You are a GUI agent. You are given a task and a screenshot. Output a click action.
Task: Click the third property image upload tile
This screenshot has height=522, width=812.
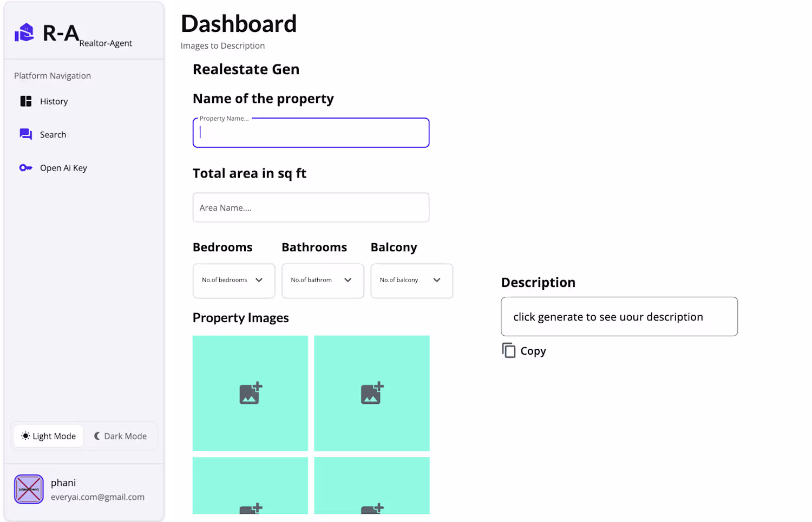250,485
